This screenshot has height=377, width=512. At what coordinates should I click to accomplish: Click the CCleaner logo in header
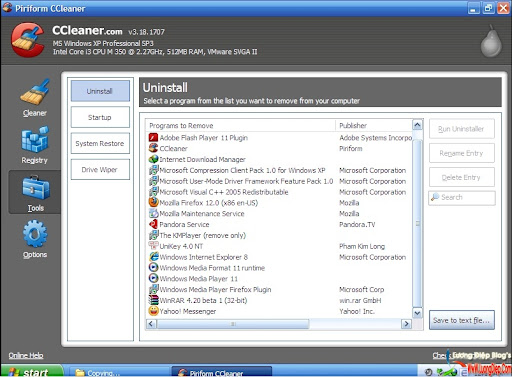[x=27, y=40]
